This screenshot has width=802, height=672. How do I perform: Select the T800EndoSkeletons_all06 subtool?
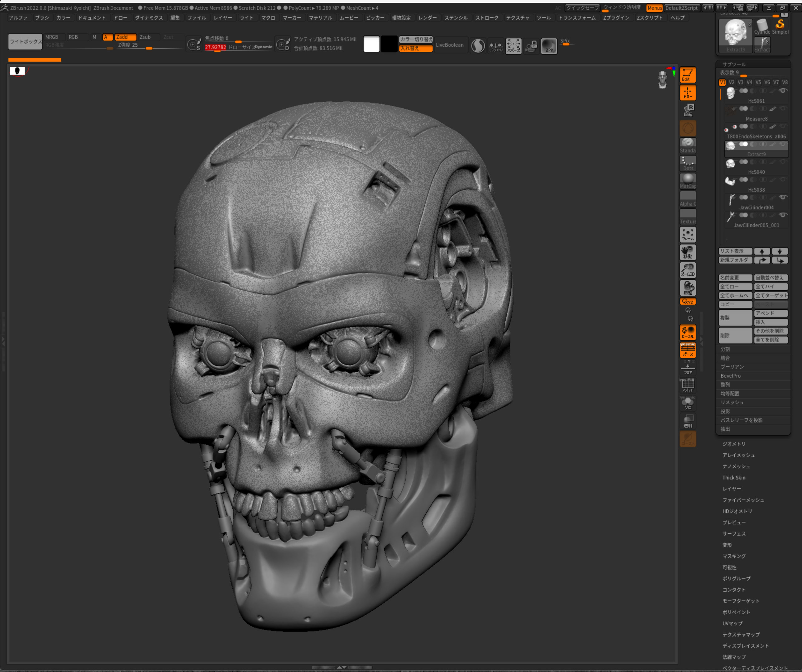click(756, 131)
